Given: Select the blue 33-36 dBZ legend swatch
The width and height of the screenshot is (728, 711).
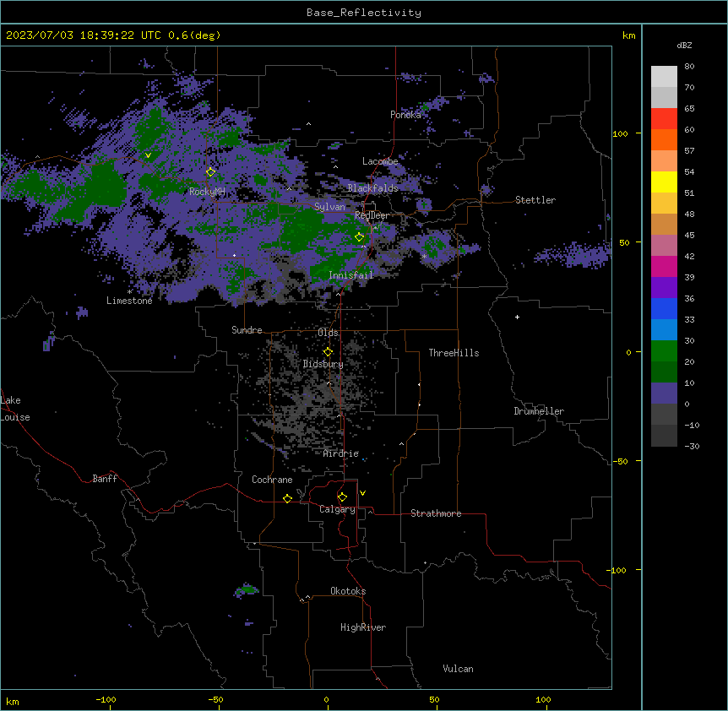Looking at the screenshot, I should (x=664, y=308).
